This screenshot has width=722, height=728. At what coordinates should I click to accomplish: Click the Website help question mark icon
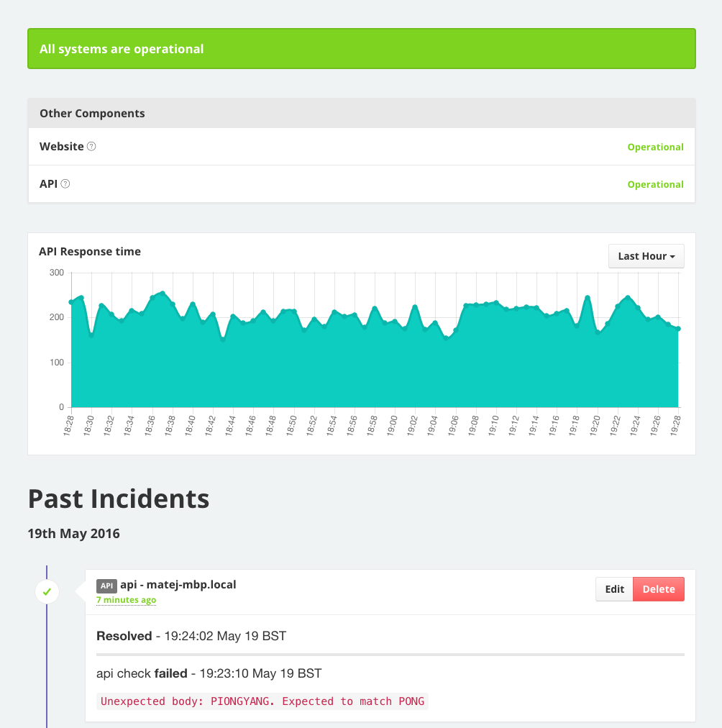91,146
